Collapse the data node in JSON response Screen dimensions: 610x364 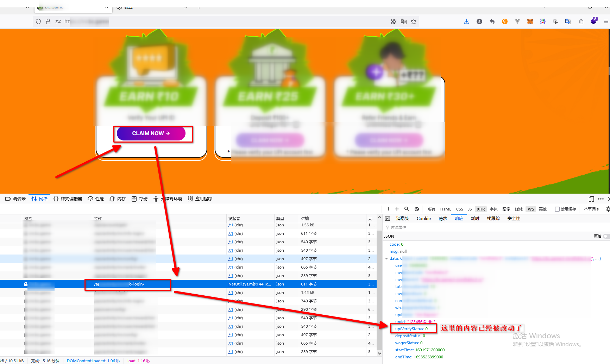click(x=386, y=258)
